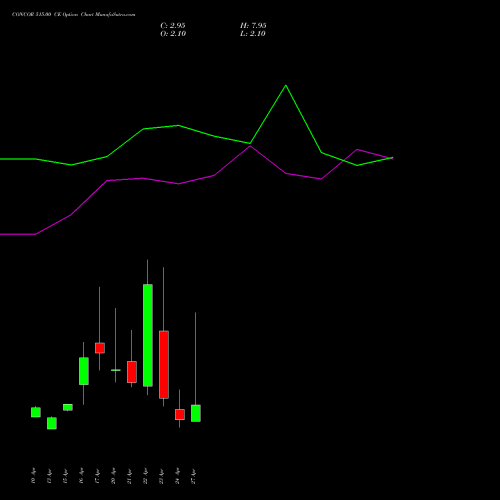This screenshot has height=500, width=500.
Task: Click the small red candle on 24 Apr
Action: click(x=180, y=415)
